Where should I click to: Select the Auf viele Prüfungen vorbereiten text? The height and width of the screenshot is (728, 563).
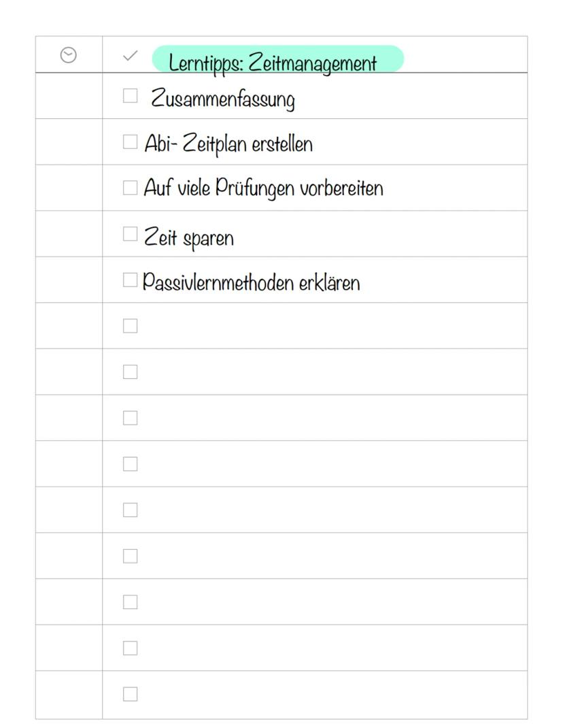[x=263, y=188]
